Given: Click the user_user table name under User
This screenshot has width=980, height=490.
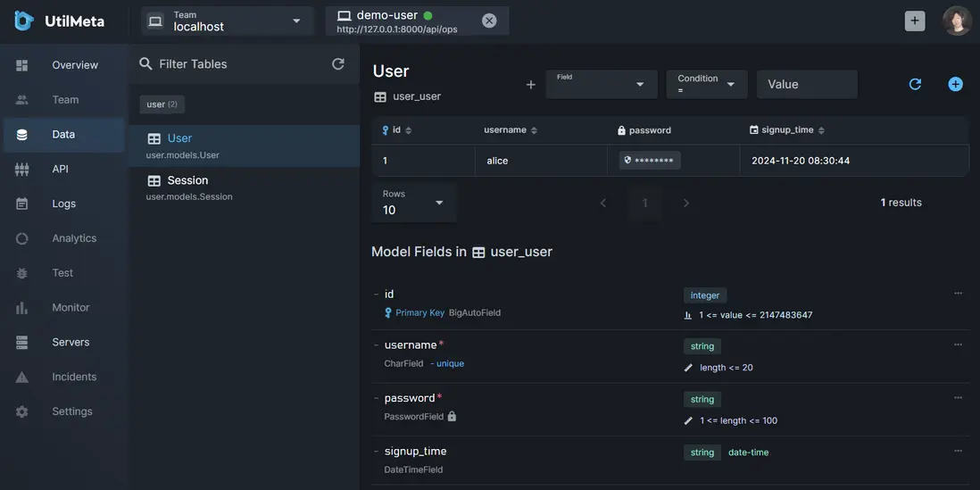Looking at the screenshot, I should click(x=417, y=97).
